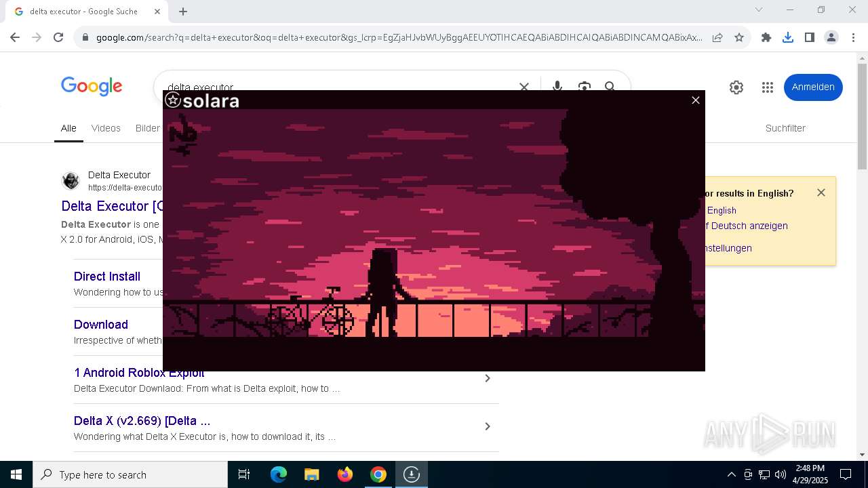Image resolution: width=868 pixels, height=488 pixels.
Task: Open Chrome downloads icon
Action: [788, 37]
